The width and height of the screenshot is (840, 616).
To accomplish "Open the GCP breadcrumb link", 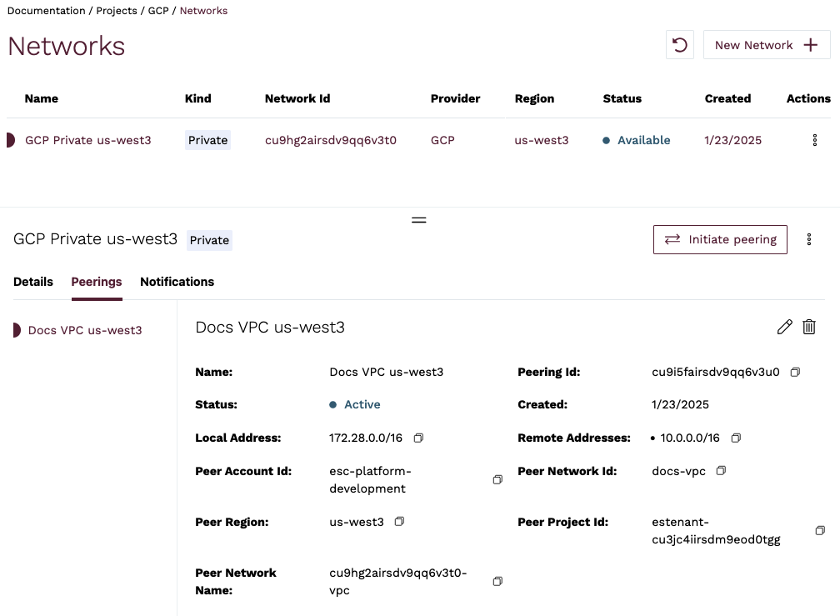I will tap(157, 11).
